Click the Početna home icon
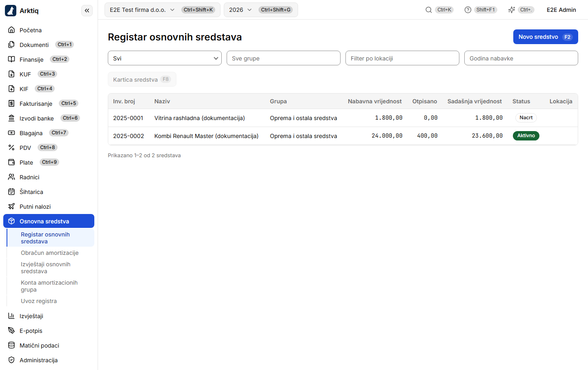The width and height of the screenshot is (588, 370). pyautogui.click(x=11, y=30)
